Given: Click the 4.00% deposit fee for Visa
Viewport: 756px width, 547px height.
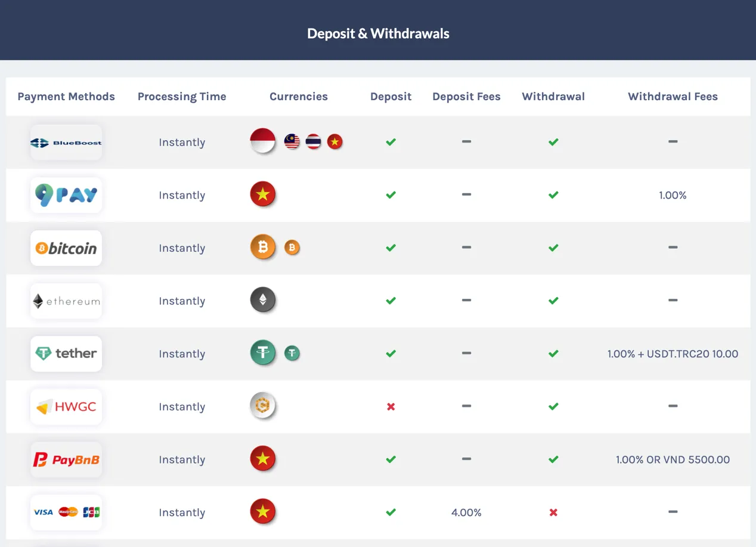Looking at the screenshot, I should pos(466,513).
